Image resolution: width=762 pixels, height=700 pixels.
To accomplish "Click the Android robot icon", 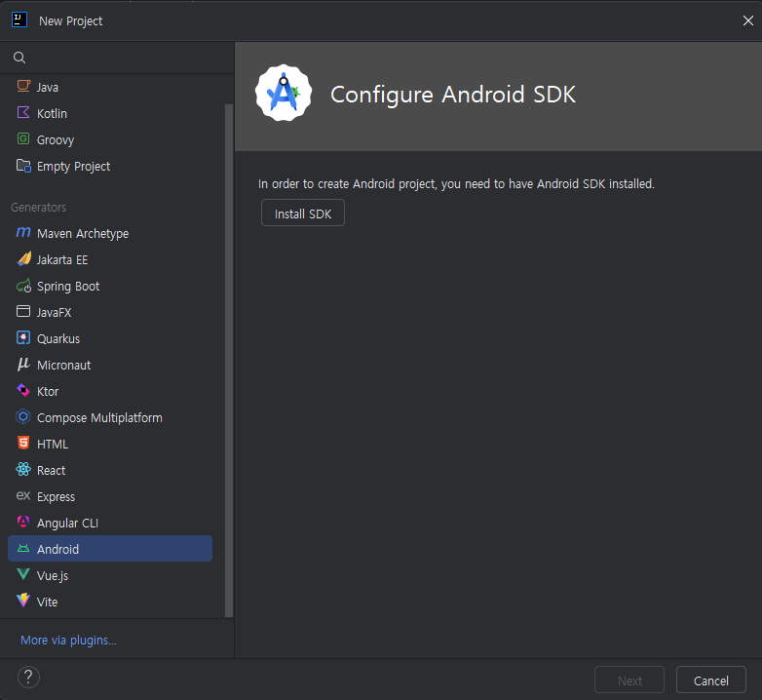I will (x=23, y=549).
